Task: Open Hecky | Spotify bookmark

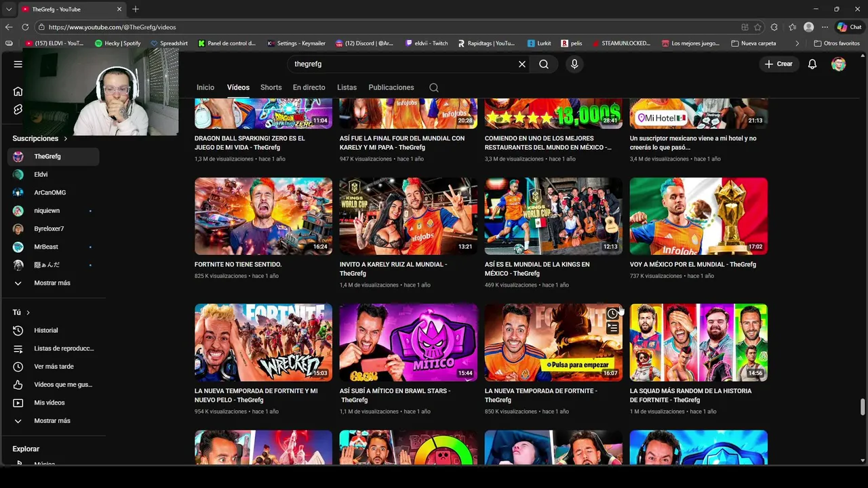Action: (118, 43)
